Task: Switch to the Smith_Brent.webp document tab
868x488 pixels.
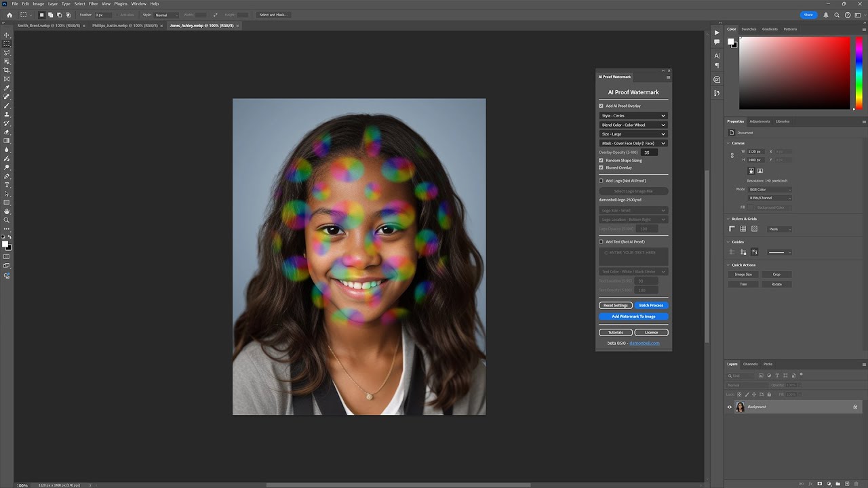Action: pos(47,25)
